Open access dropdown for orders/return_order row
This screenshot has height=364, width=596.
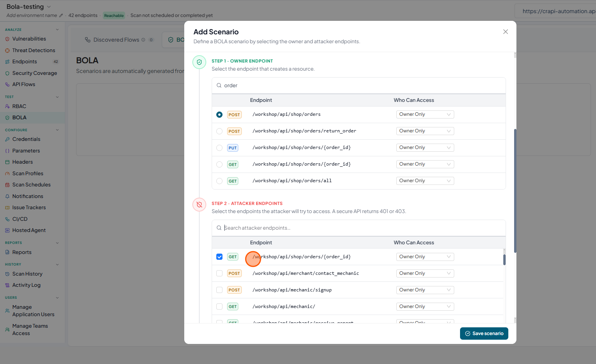(425, 131)
